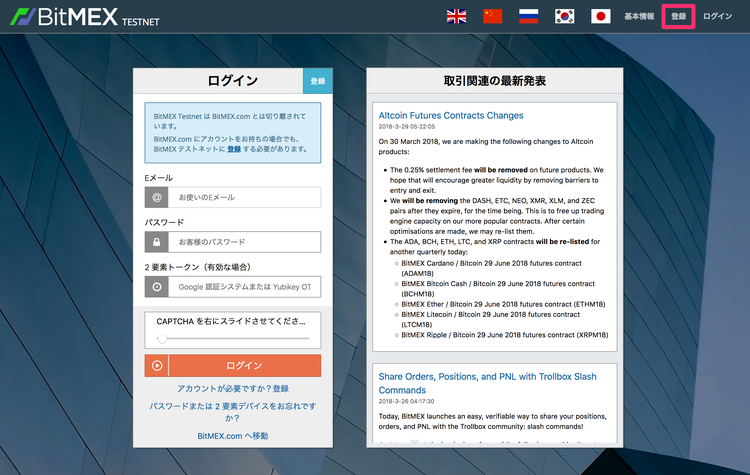
Task: Click the @ icon beside email field
Action: [x=156, y=197]
